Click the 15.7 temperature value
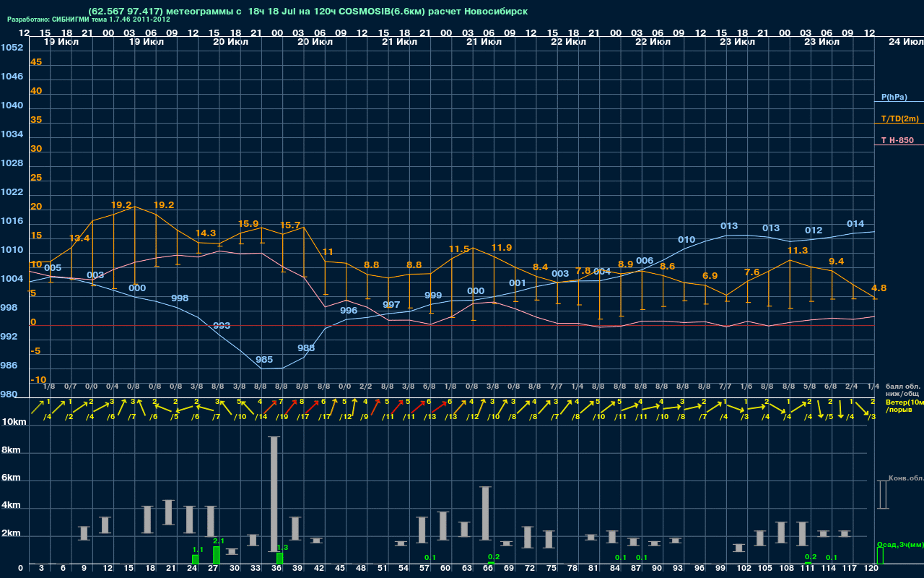The image size is (924, 578). point(290,225)
